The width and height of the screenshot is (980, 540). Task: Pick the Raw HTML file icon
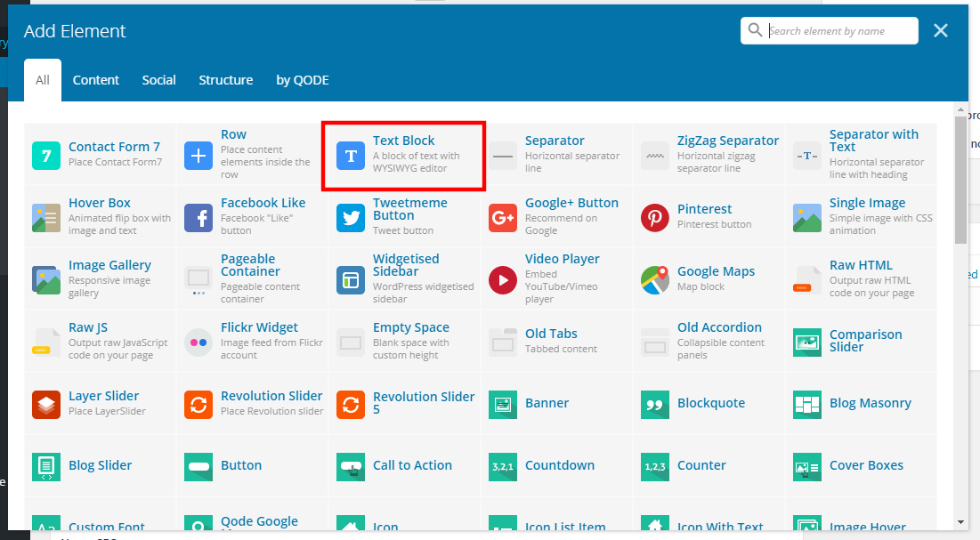[806, 280]
